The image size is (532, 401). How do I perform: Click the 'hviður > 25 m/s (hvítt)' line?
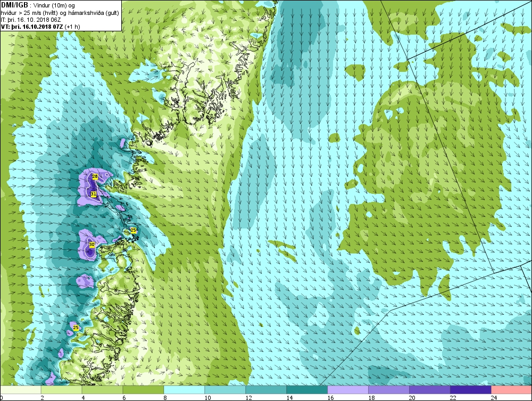pos(30,13)
